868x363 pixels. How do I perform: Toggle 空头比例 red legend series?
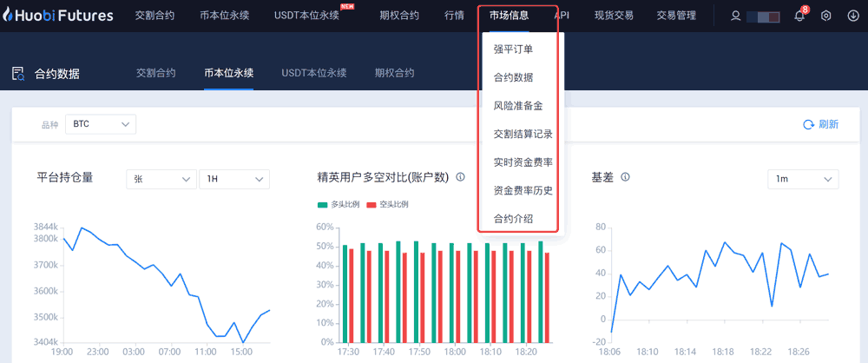pos(387,204)
